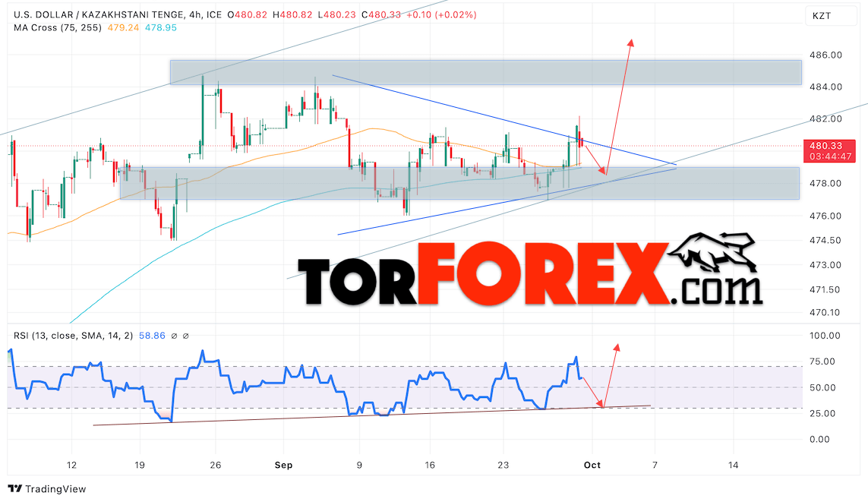Click the 474.50 price axis label
This screenshot has width=868, height=502.
825,240
